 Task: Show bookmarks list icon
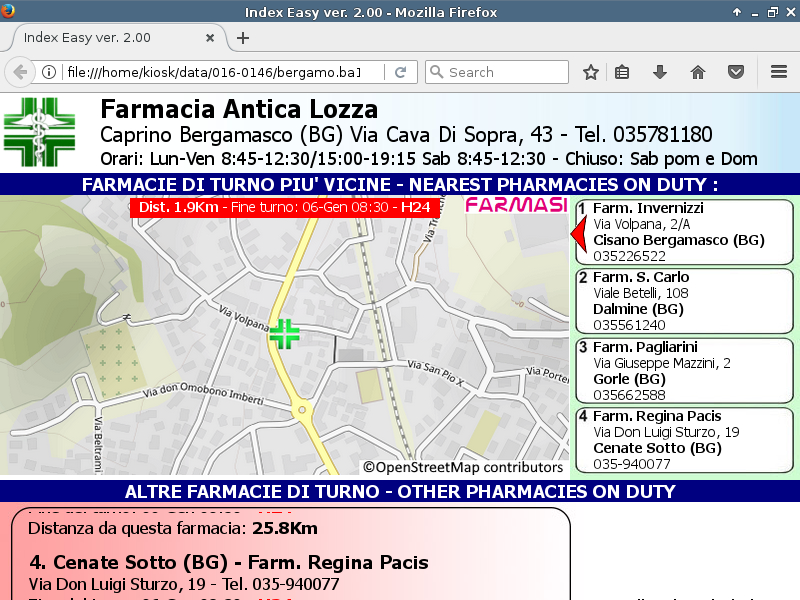point(622,72)
